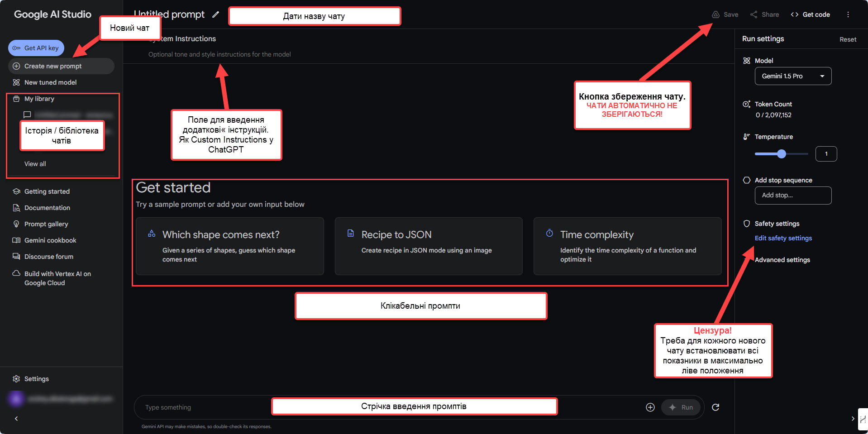This screenshot has width=868, height=434.
Task: Click Edit safety settings link
Action: click(783, 238)
